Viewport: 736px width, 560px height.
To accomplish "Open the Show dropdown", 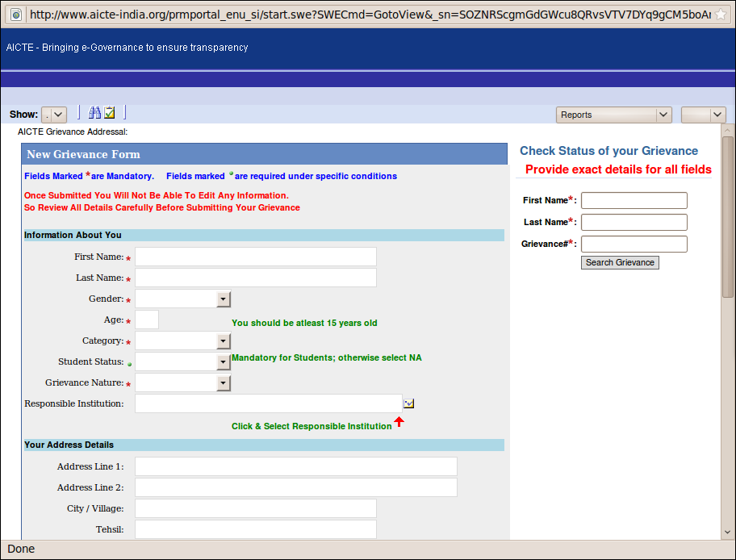I will click(x=53, y=114).
